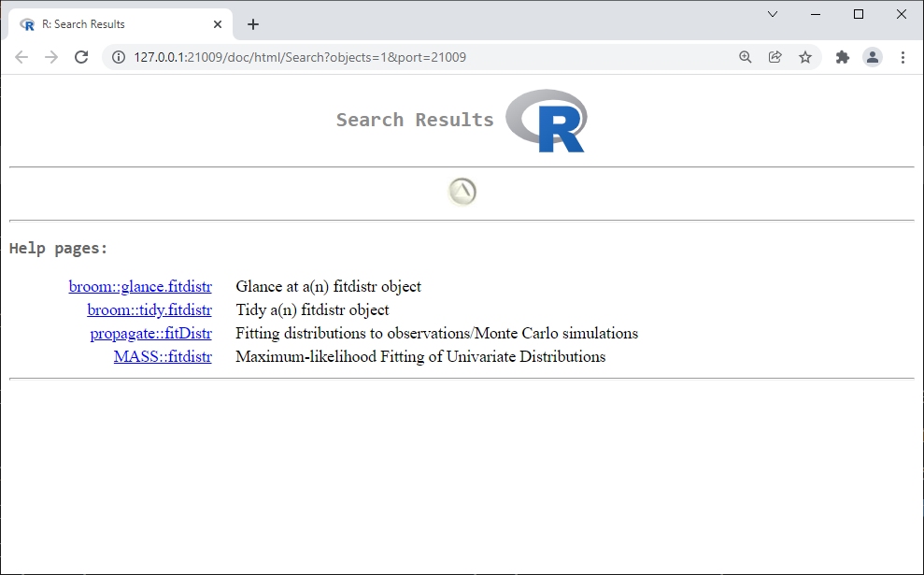This screenshot has width=924, height=575.
Task: Click the share page icon
Action: click(775, 57)
